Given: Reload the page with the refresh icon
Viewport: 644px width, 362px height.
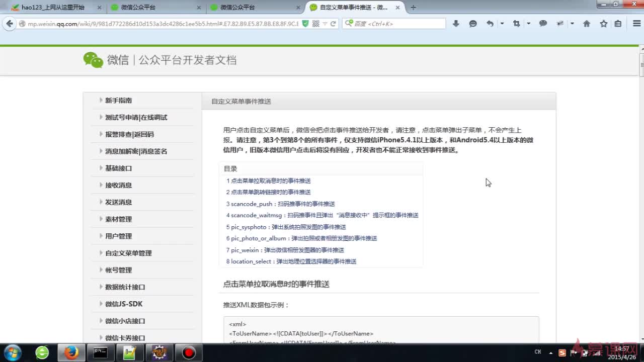Looking at the screenshot, I should (333, 24).
